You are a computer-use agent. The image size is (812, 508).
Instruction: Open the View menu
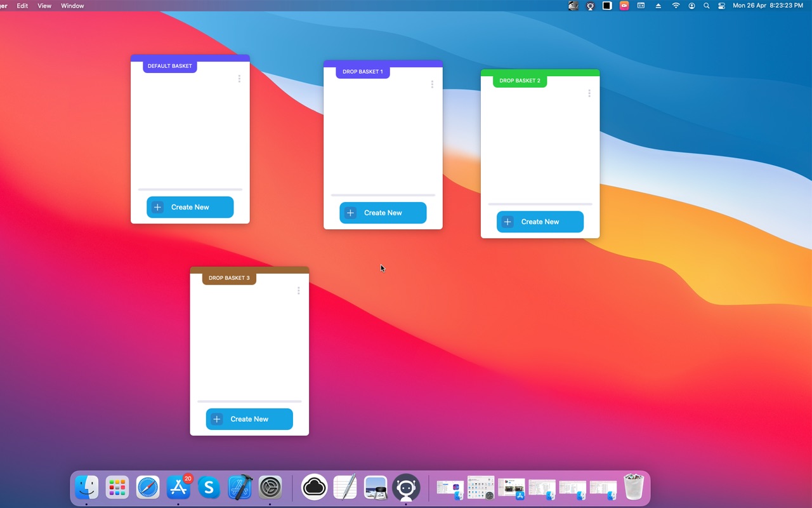[44, 6]
